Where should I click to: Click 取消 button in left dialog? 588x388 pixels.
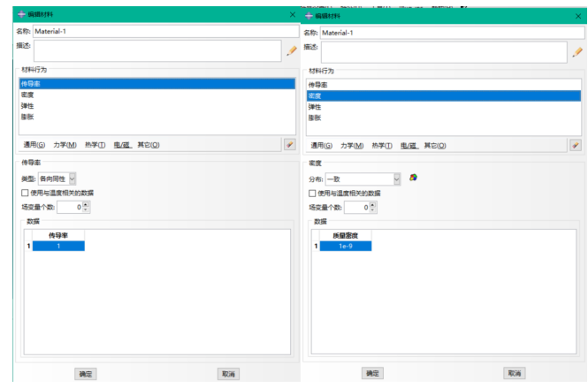228,374
